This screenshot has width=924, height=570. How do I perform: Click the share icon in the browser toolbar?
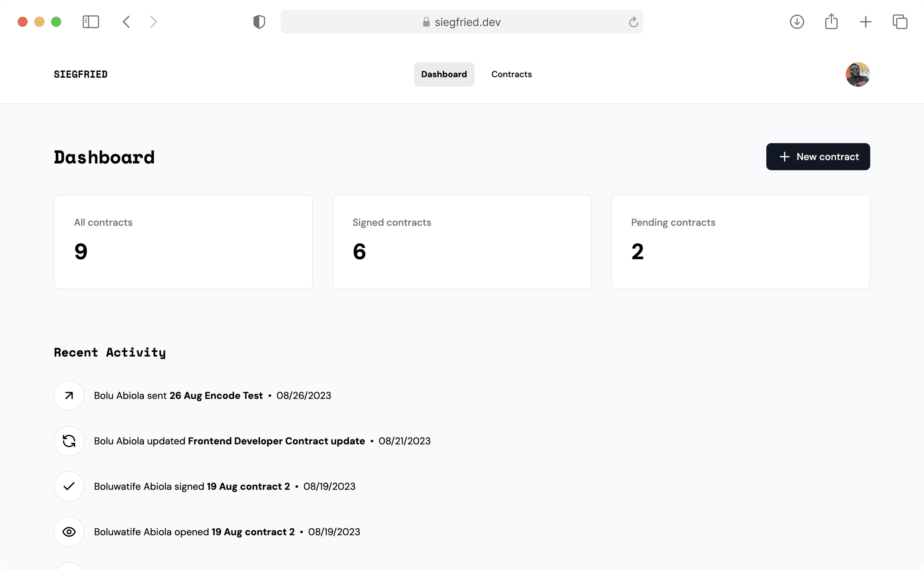pos(831,22)
